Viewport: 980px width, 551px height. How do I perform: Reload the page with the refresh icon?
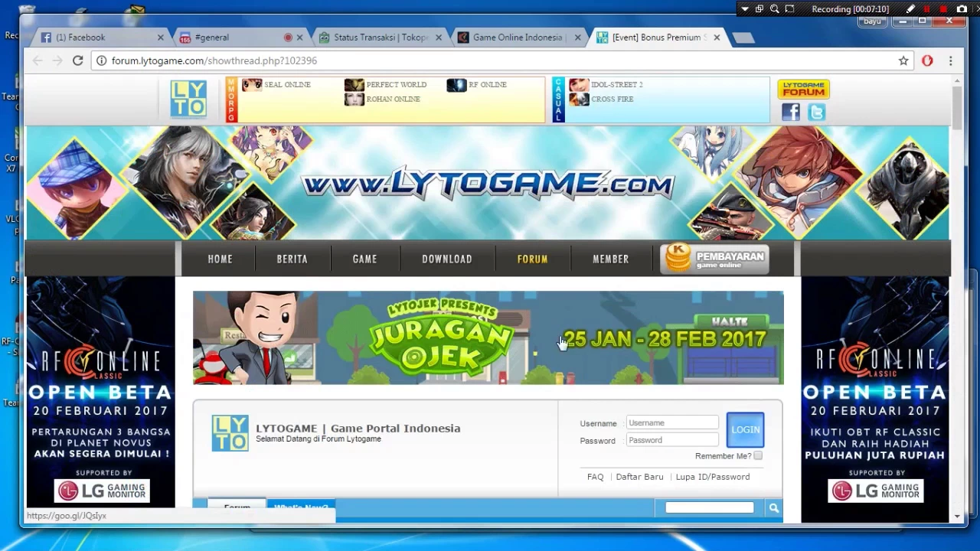pos(77,60)
